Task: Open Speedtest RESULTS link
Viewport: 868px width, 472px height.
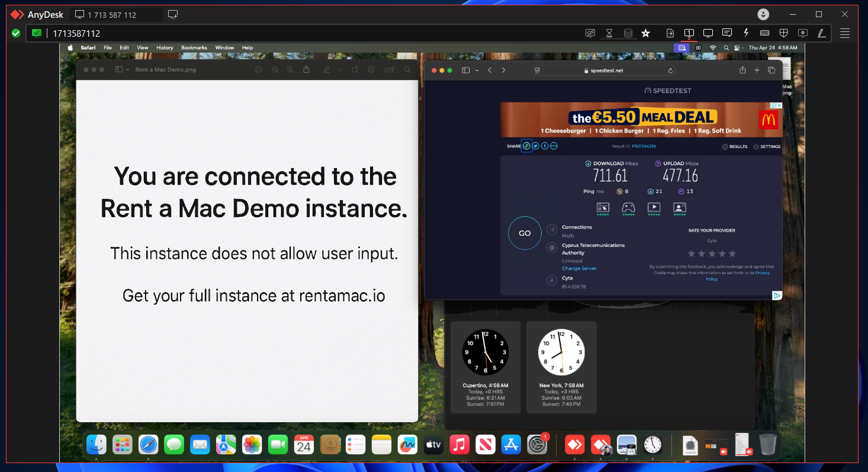Action: coord(735,146)
